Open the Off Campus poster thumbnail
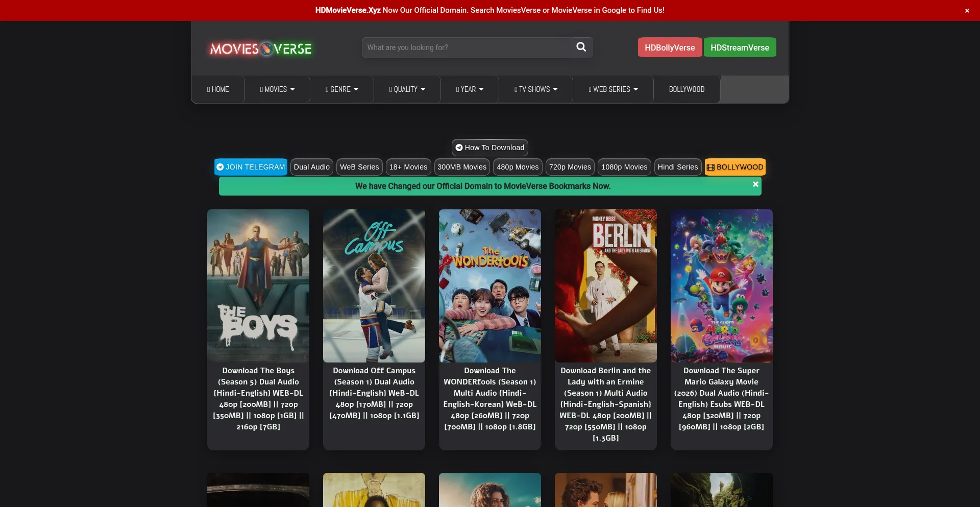 (374, 286)
